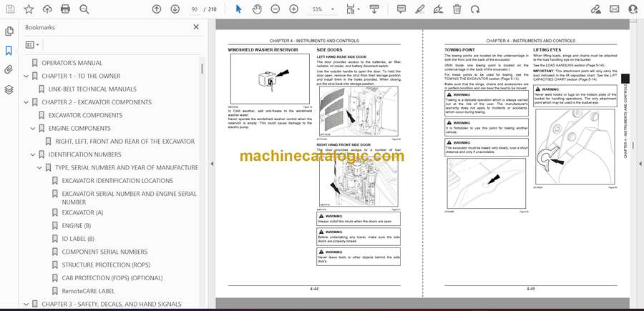Select the EXCAVATOR COMPONENTS child bookmark

click(85, 115)
